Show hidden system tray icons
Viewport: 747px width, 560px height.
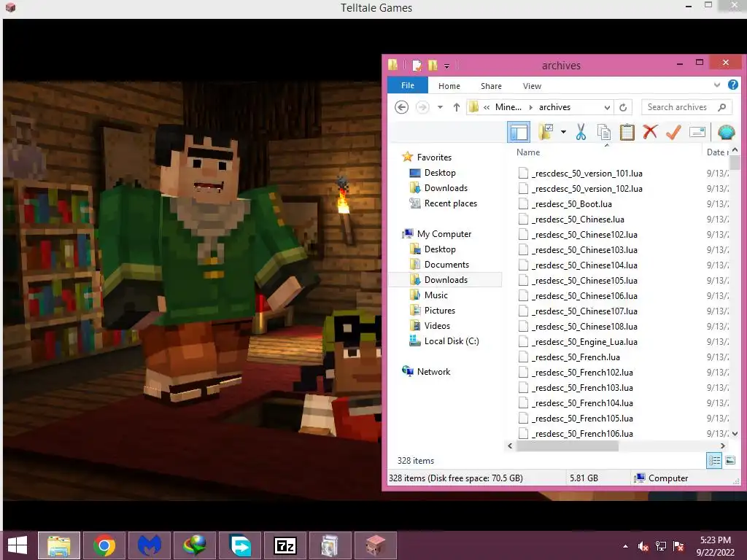click(625, 546)
